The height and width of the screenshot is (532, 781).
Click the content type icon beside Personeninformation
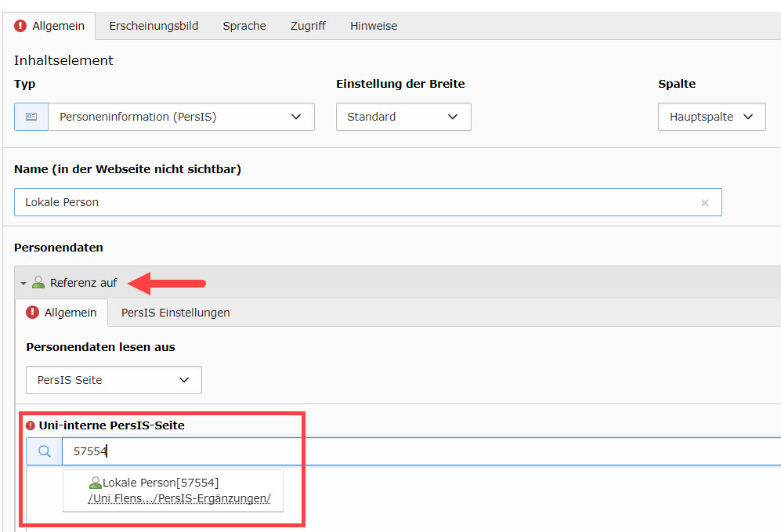(31, 117)
